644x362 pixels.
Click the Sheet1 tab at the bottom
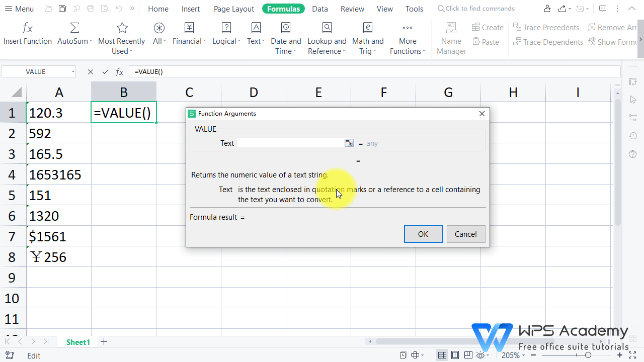[x=78, y=342]
